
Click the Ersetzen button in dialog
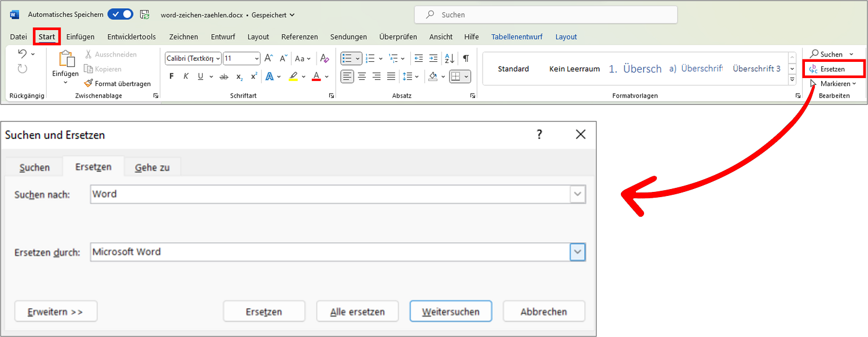point(264,312)
